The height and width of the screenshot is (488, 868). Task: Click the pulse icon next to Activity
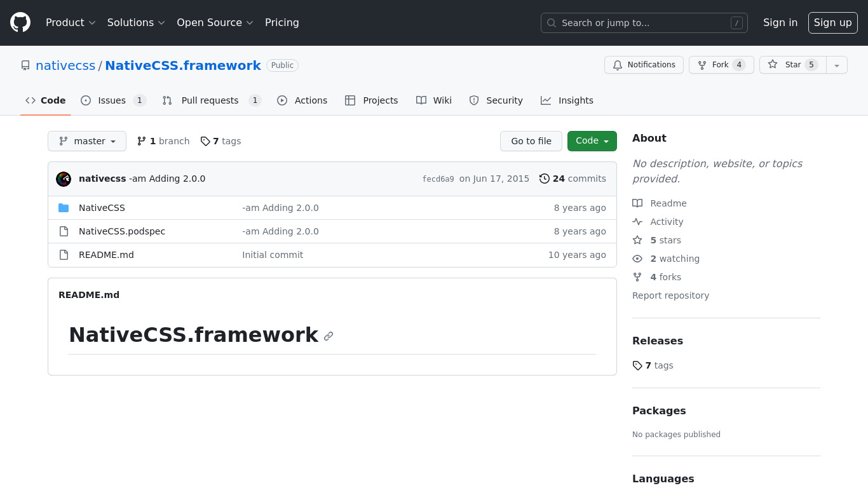tap(637, 222)
